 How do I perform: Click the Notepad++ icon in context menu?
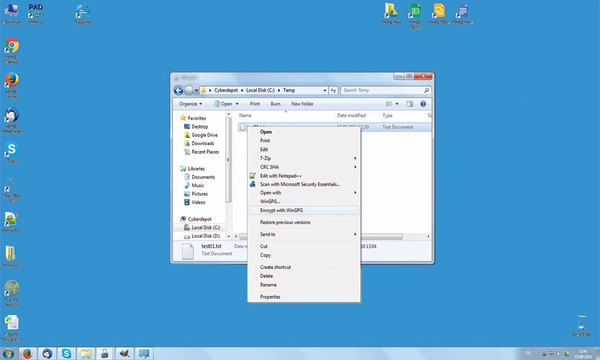click(253, 176)
